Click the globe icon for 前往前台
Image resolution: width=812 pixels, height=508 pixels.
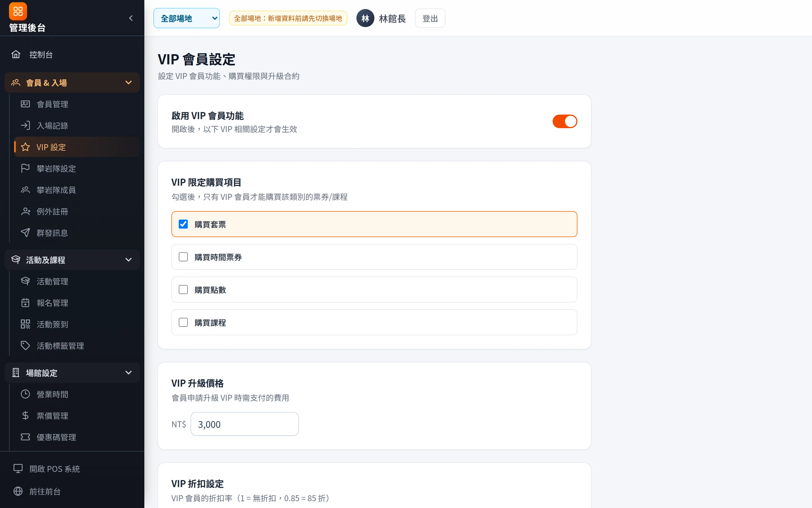pos(18,491)
